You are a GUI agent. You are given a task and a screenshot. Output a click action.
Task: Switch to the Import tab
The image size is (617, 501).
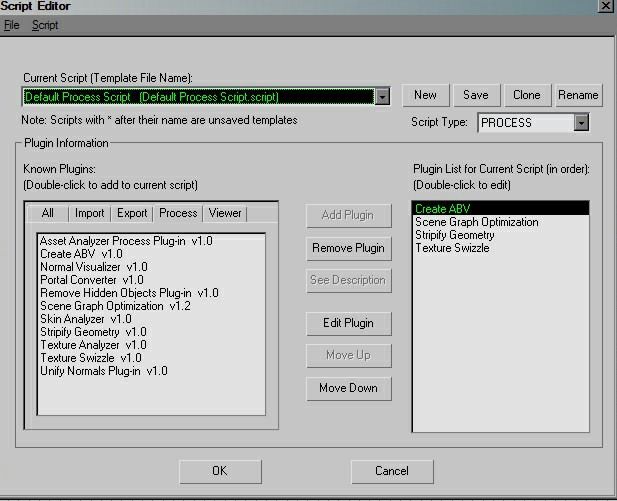89,213
